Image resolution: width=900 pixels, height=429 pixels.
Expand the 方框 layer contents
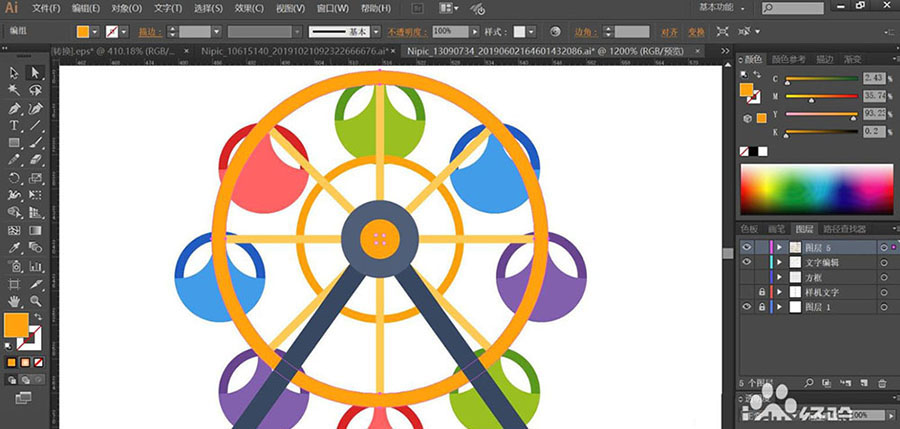click(x=779, y=277)
